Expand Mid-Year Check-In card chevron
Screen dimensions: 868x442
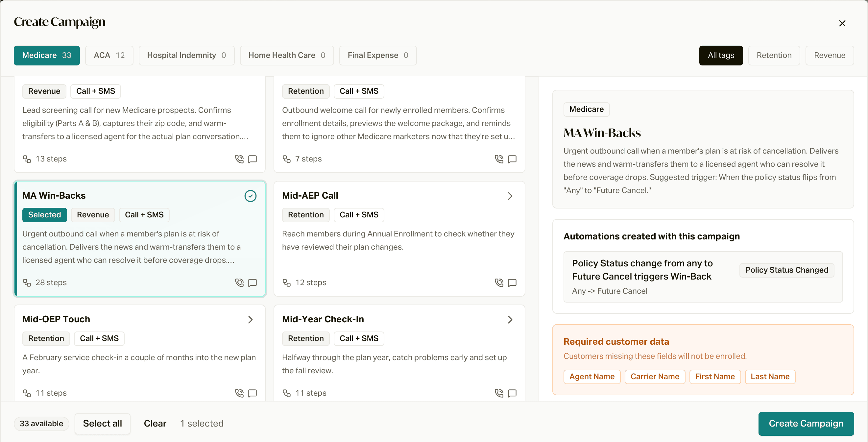[x=510, y=320]
